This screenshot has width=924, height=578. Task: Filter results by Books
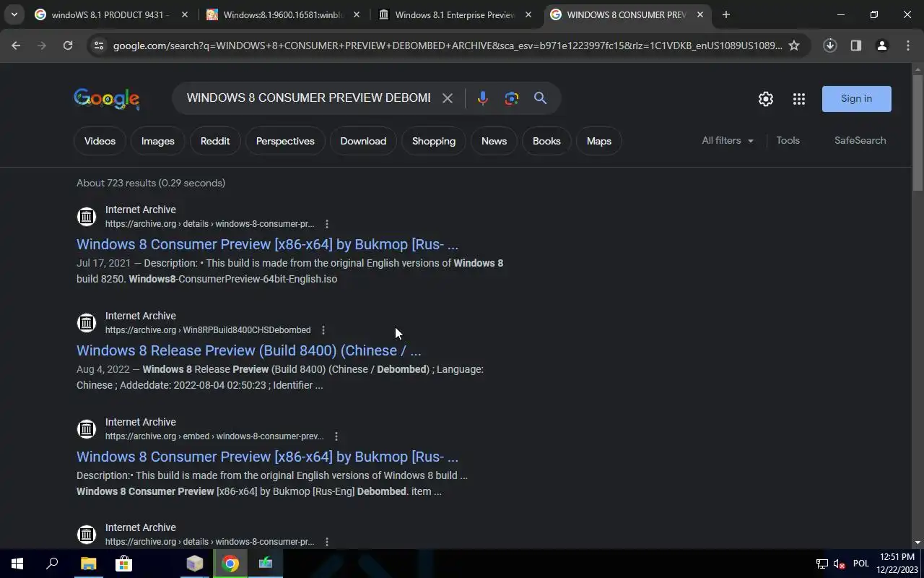pos(546,141)
